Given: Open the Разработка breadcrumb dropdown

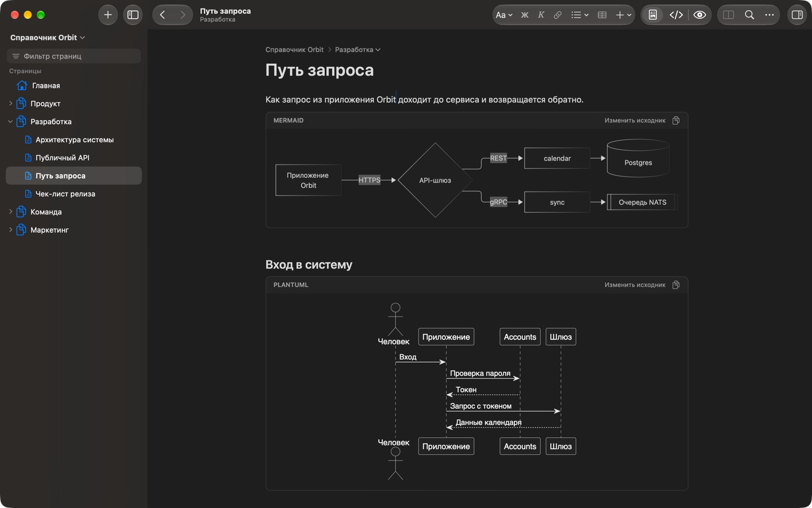Looking at the screenshot, I should (358, 50).
